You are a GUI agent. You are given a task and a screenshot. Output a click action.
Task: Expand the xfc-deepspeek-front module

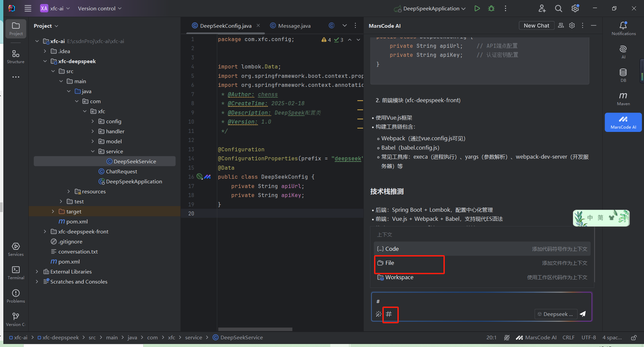(45, 231)
